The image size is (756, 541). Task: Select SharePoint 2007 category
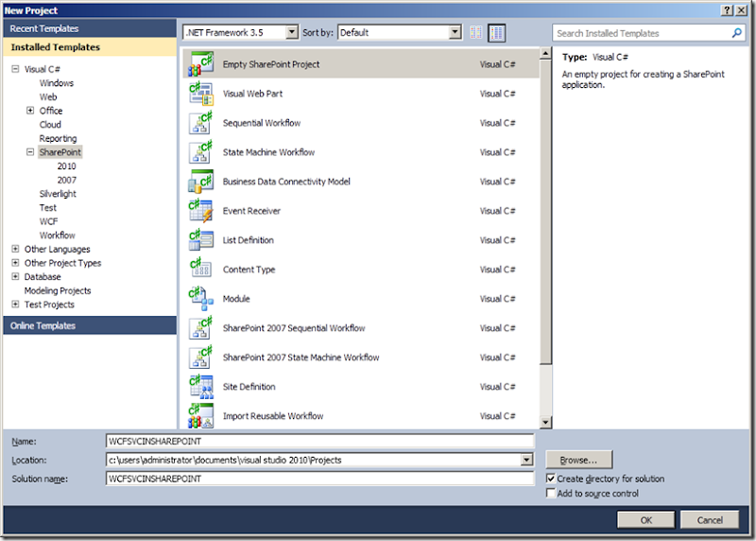tap(66, 180)
